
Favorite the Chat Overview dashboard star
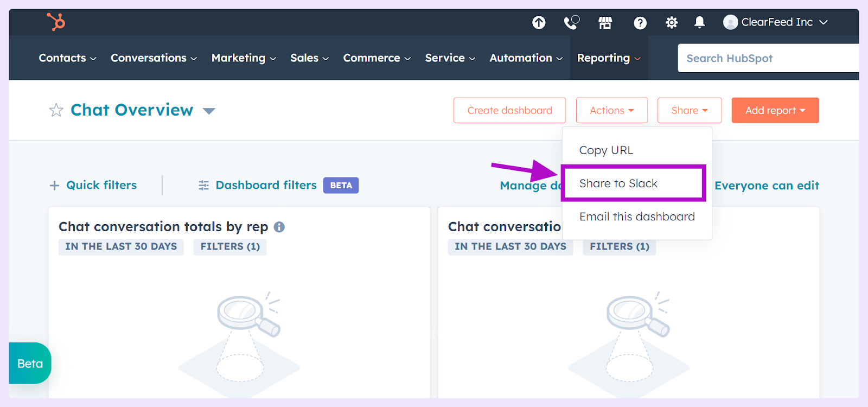56,110
